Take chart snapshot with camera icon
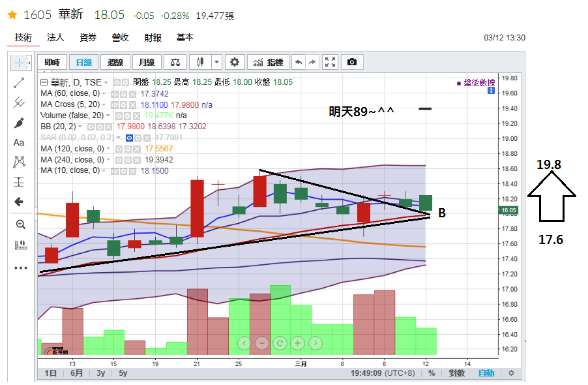The width and height of the screenshot is (588, 385). click(x=352, y=62)
